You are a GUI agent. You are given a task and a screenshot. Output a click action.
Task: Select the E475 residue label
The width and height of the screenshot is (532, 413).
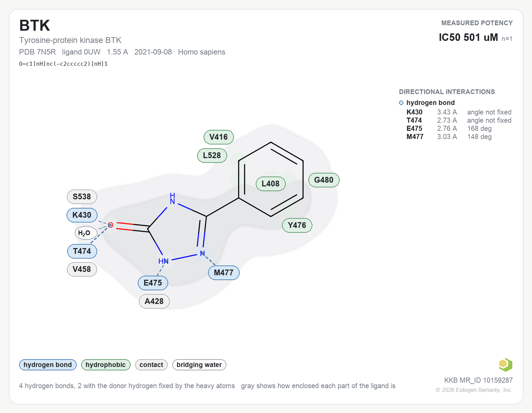pos(153,283)
